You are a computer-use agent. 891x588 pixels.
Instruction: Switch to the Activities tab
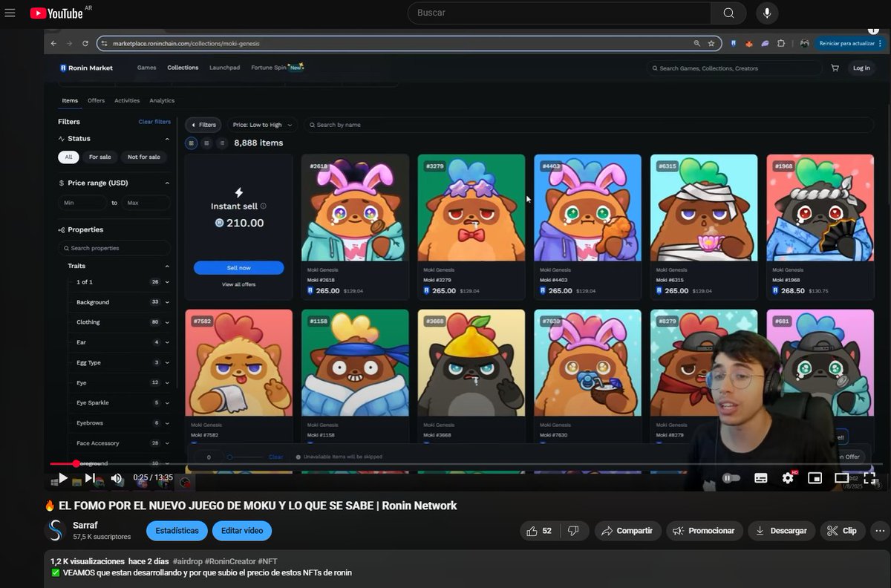127,100
